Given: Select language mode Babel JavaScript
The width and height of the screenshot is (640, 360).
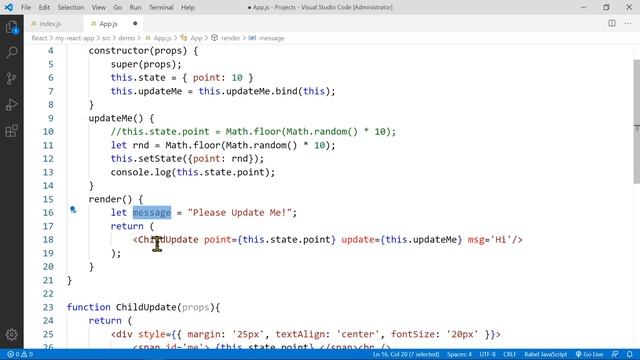Looking at the screenshot, I should [x=545, y=354].
